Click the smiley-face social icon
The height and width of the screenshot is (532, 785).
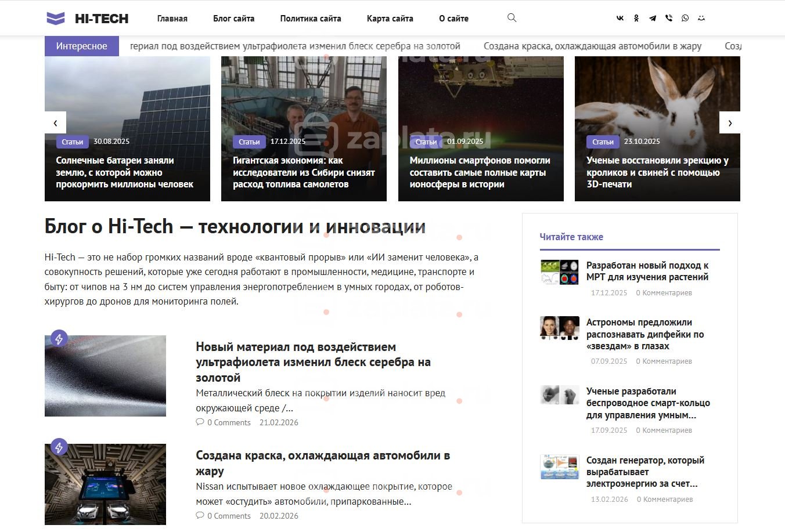[701, 18]
